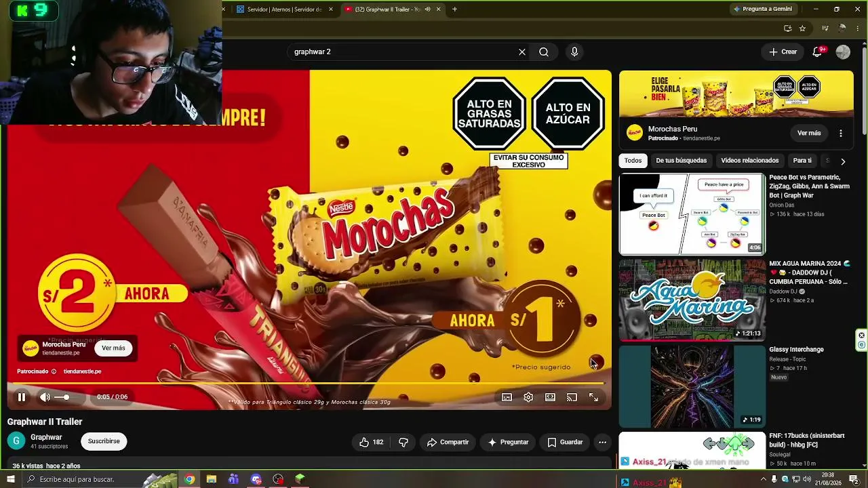Select Videos relacionados chip
Screen dimensions: 868x488
click(750, 161)
